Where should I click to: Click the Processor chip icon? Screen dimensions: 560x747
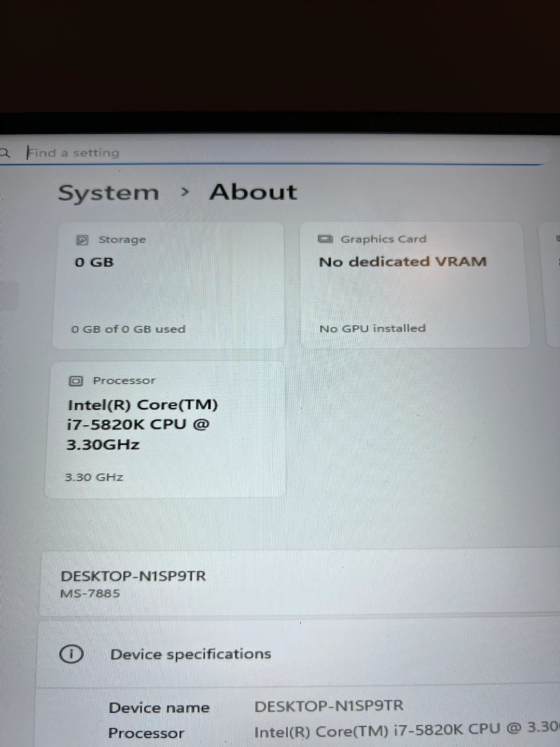[x=76, y=381]
